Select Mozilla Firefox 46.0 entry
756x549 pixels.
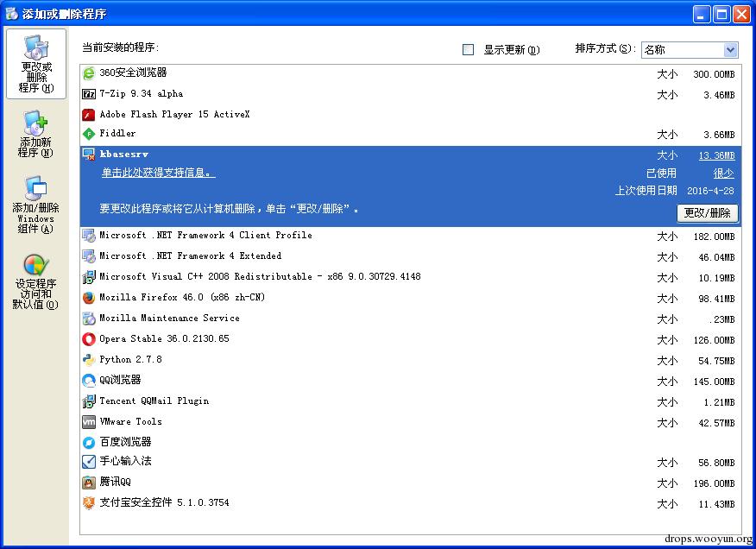pos(182,297)
